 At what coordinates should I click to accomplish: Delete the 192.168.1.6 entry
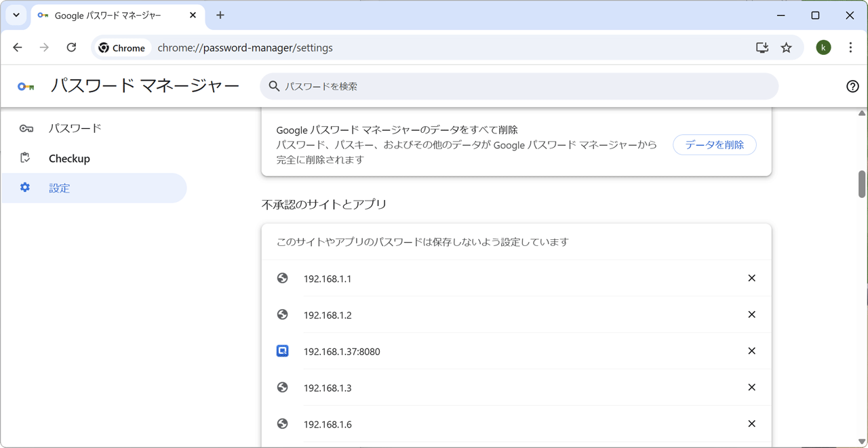tap(751, 424)
